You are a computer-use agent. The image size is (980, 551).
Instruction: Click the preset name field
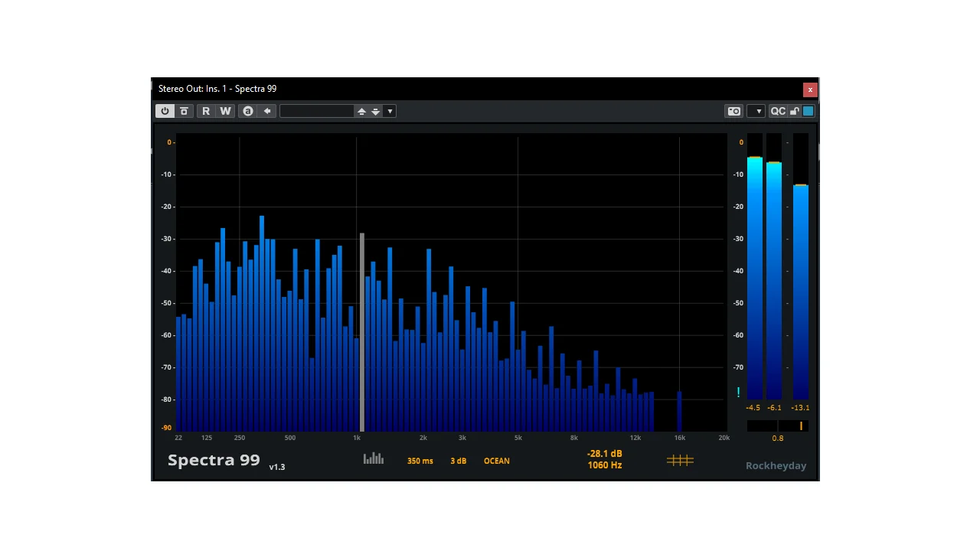tap(317, 111)
